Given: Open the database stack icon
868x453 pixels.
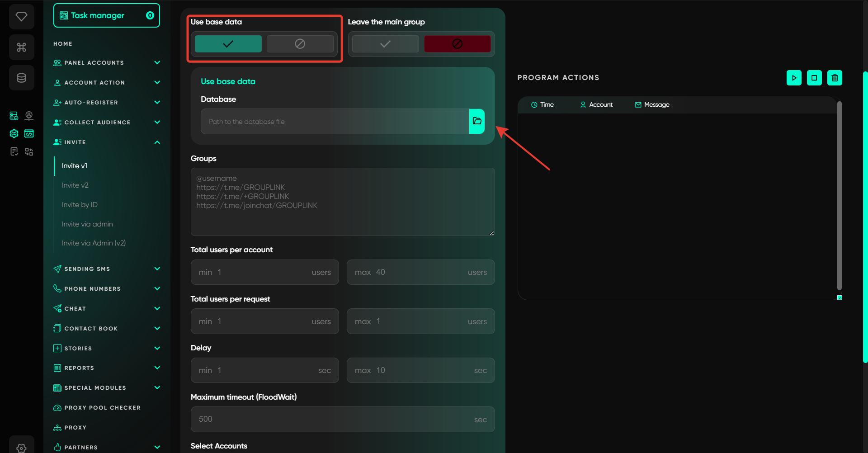Looking at the screenshot, I should (x=21, y=78).
